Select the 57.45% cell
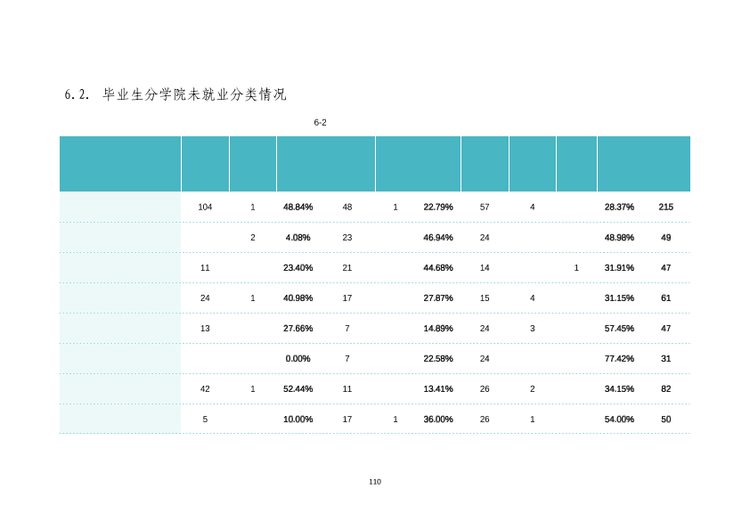Image resolution: width=750 pixels, height=530 pixels. tap(619, 328)
